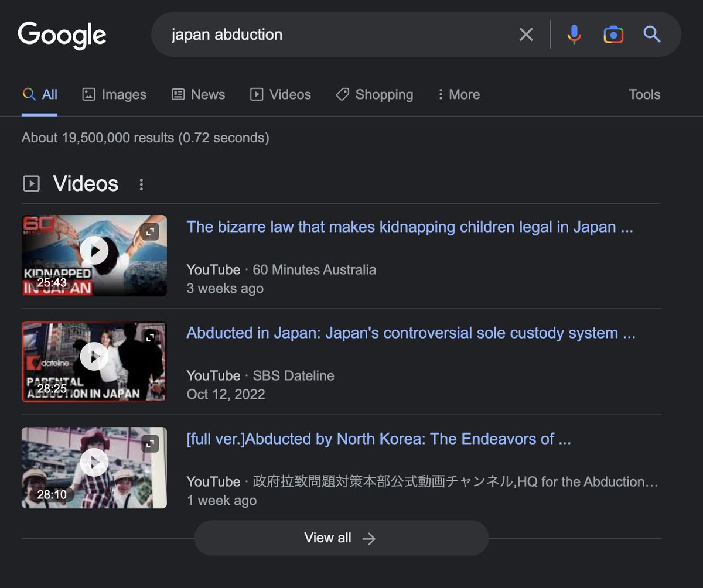
Task: Click the '3 weeks ago' text
Action: pos(225,289)
